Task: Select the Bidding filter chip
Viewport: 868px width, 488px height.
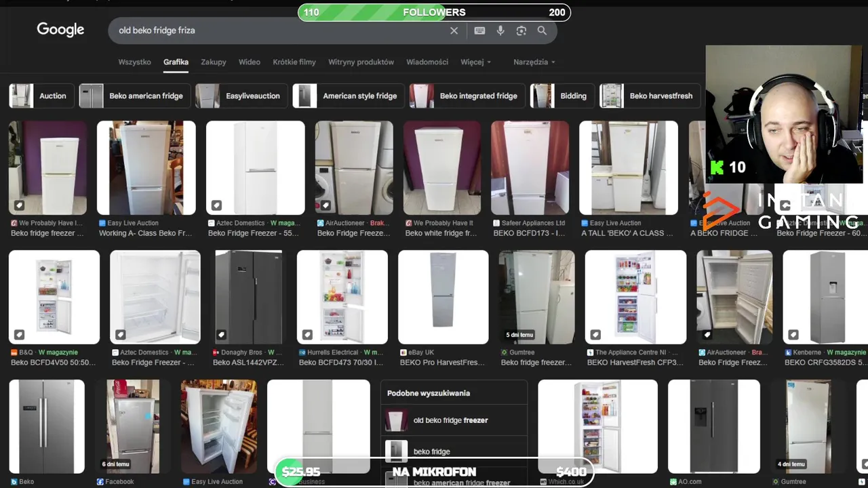Action: click(562, 96)
